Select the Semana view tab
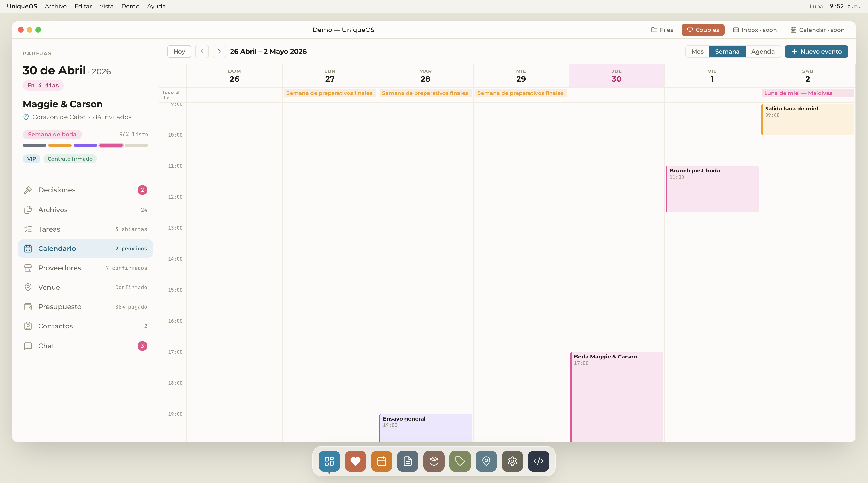The width and height of the screenshot is (868, 483). (727, 51)
